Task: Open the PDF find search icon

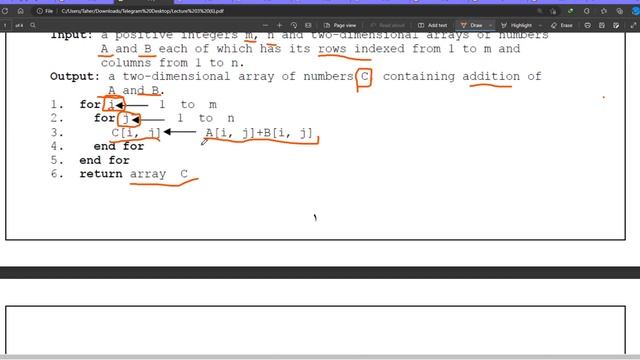Action: click(33, 25)
